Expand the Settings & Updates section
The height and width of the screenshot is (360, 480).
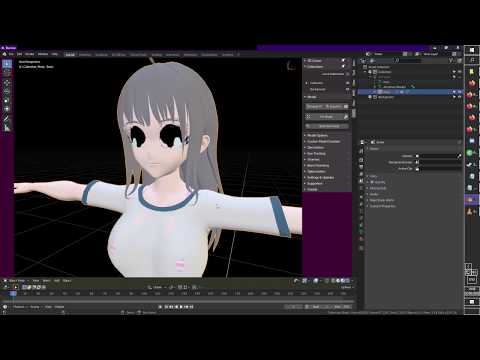(x=320, y=177)
